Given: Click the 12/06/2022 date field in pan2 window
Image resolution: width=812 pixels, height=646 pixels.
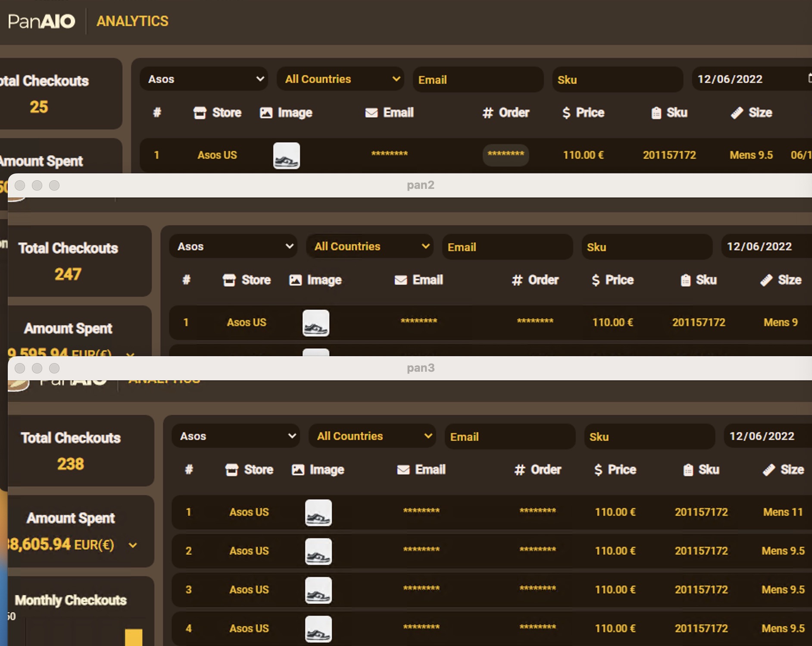Looking at the screenshot, I should click(767, 246).
